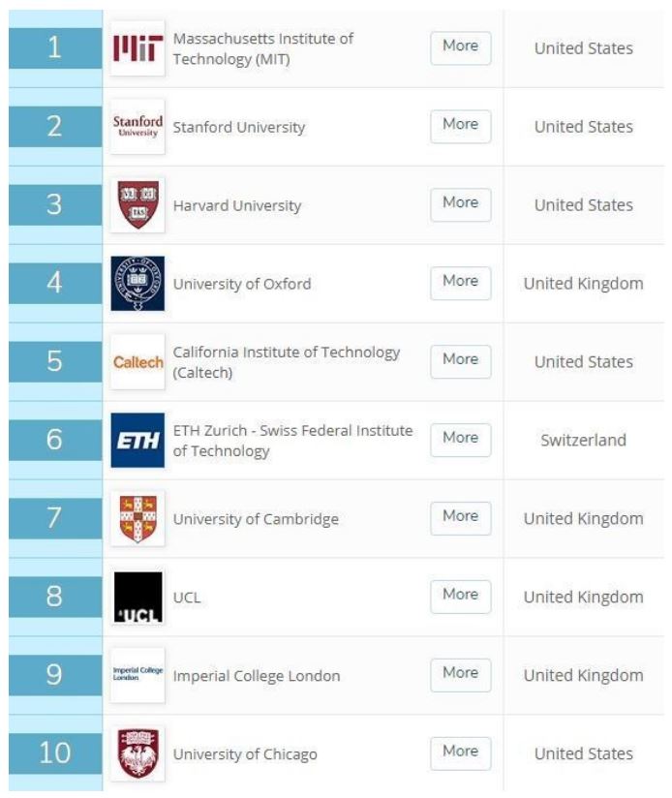Open the Harvard University name link
The height and width of the screenshot is (798, 672).
(x=237, y=206)
